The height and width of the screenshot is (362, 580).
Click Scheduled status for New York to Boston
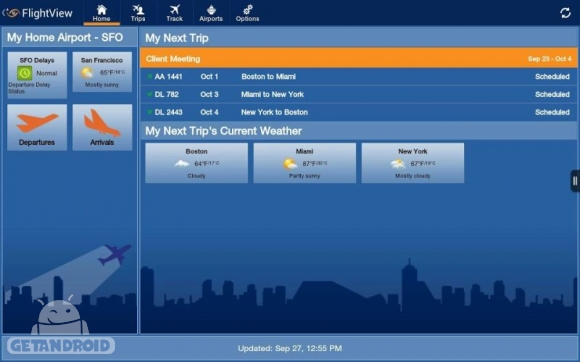pyautogui.click(x=552, y=112)
